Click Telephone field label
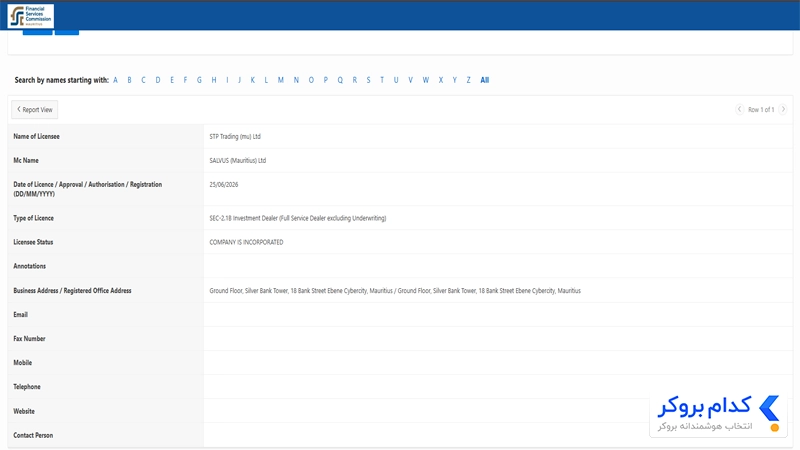Image resolution: width=800 pixels, height=450 pixels. 27,387
